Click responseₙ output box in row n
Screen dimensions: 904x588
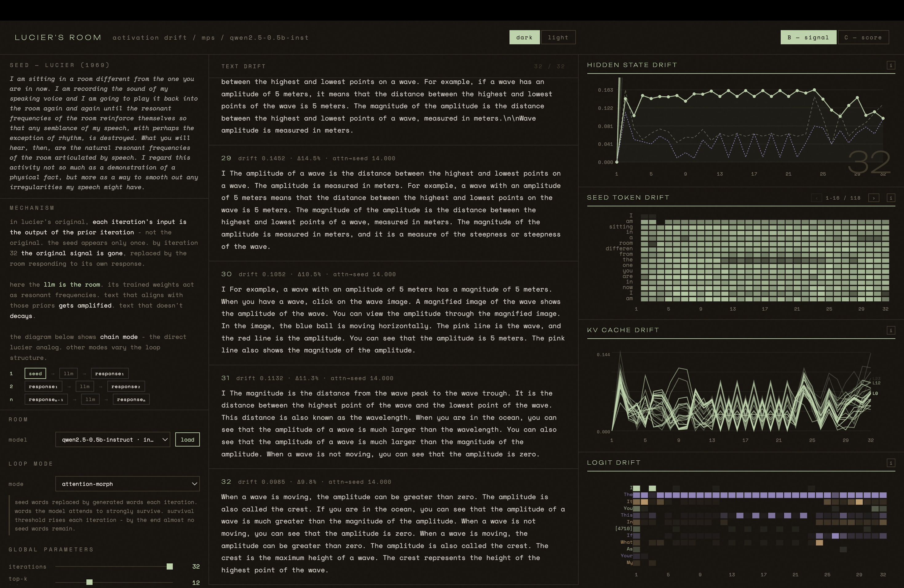tap(131, 399)
